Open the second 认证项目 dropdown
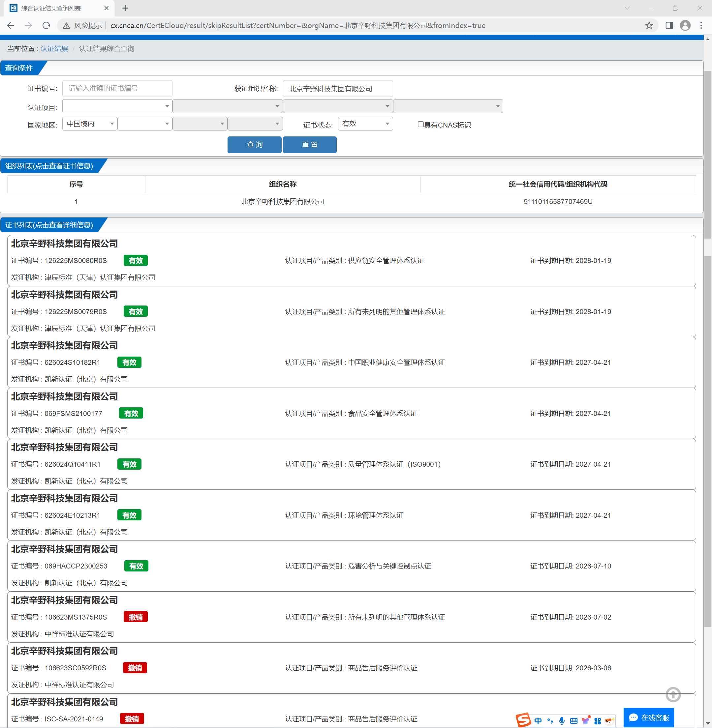The image size is (712, 728). pyautogui.click(x=227, y=106)
